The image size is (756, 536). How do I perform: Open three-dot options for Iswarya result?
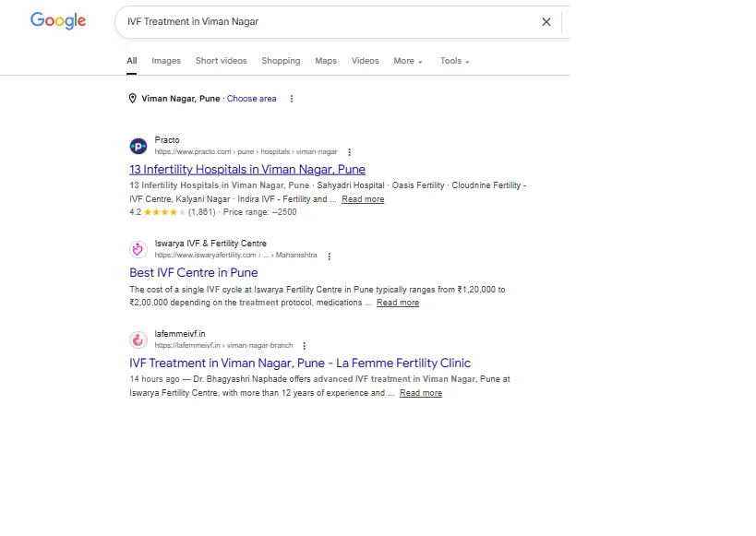click(330, 256)
